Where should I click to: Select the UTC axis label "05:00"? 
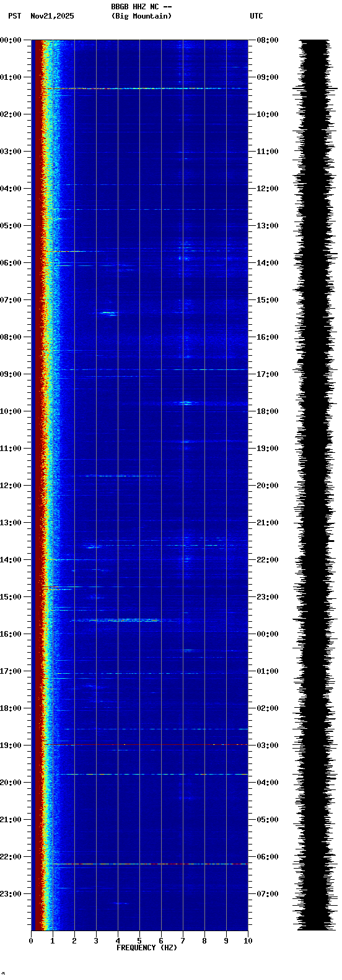click(x=268, y=820)
